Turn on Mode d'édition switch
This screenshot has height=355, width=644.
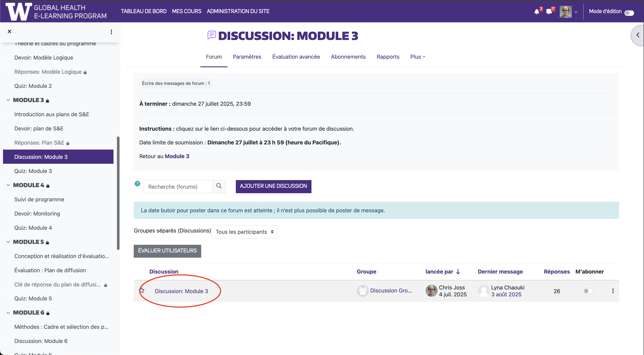(629, 13)
